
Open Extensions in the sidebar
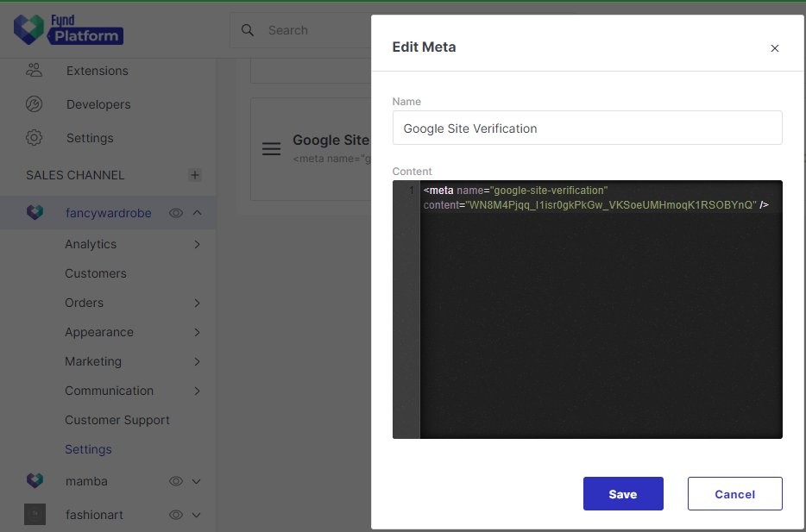[98, 71]
